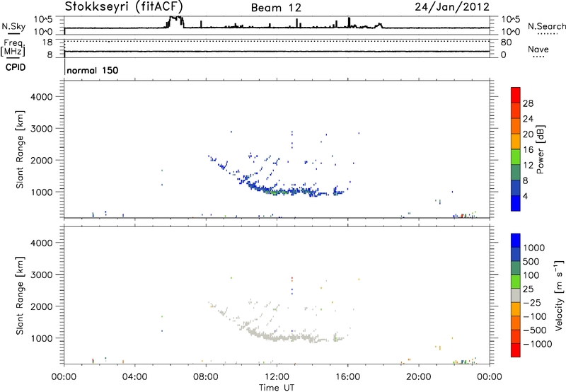
Task: Click the 'N.Search' legend label
Action: [546, 26]
